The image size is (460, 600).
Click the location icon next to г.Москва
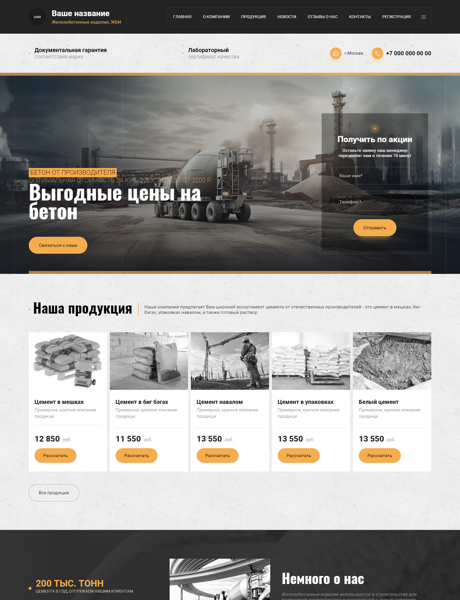tap(336, 53)
